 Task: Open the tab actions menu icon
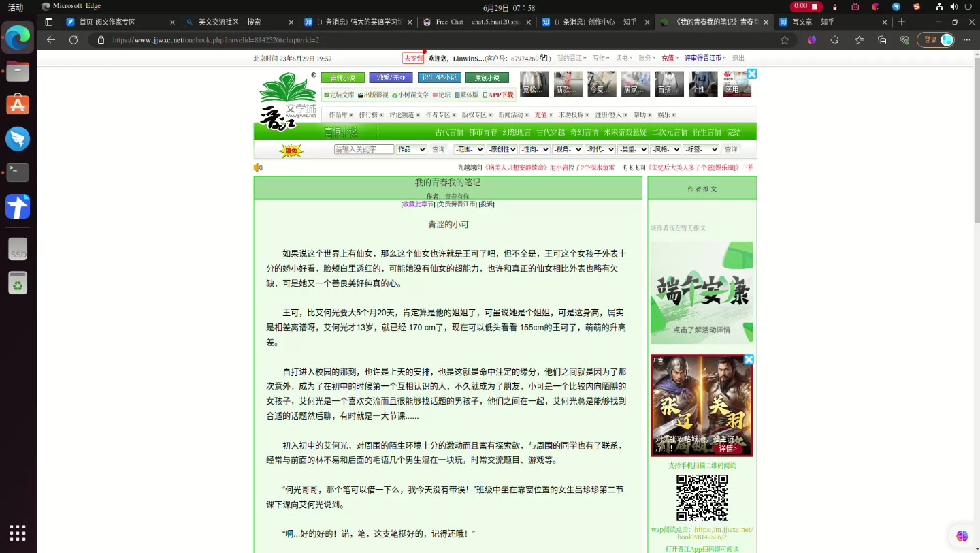coord(49,22)
